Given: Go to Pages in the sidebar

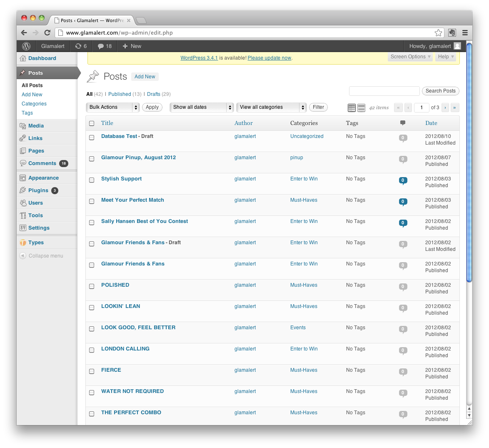Looking at the screenshot, I should (x=36, y=151).
